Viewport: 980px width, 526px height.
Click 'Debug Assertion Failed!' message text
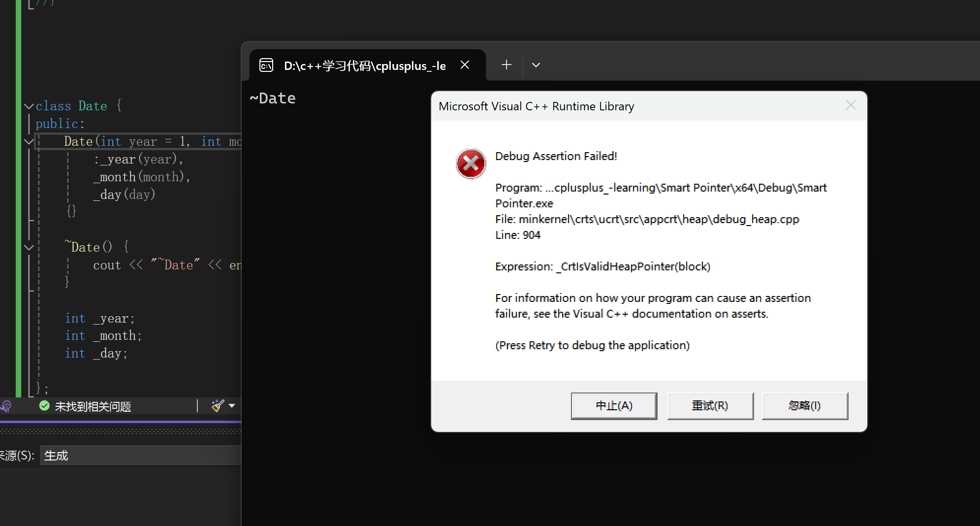tap(556, 156)
